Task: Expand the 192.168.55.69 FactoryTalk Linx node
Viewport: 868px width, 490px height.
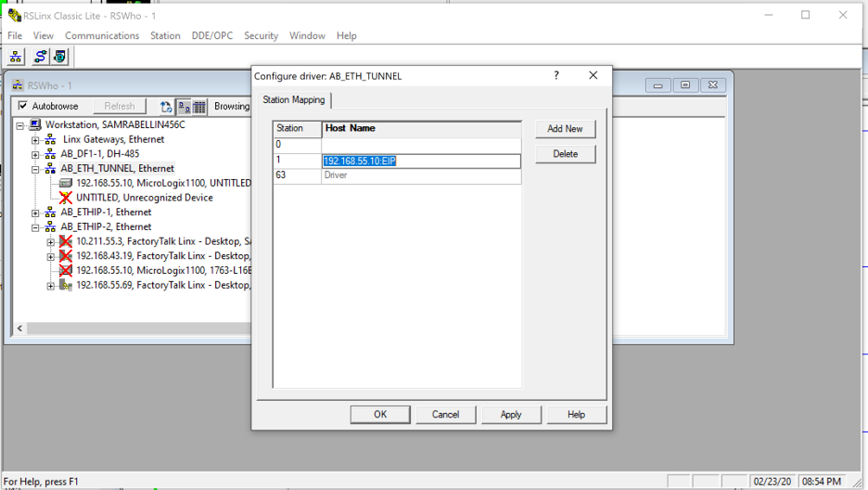Action: [50, 286]
